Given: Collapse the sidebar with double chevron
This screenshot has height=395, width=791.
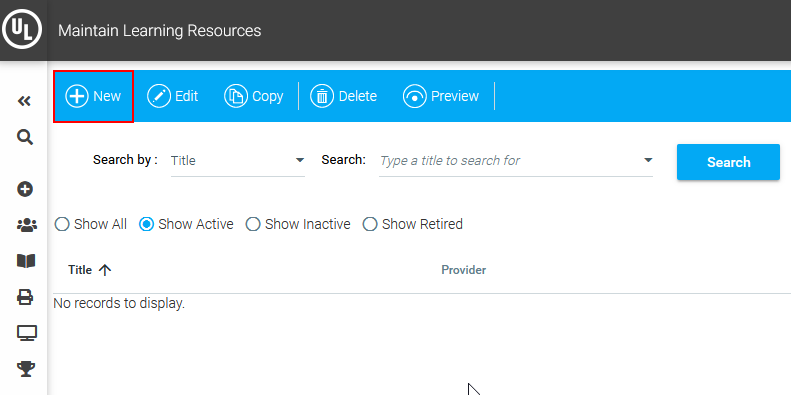Looking at the screenshot, I should [x=24, y=101].
